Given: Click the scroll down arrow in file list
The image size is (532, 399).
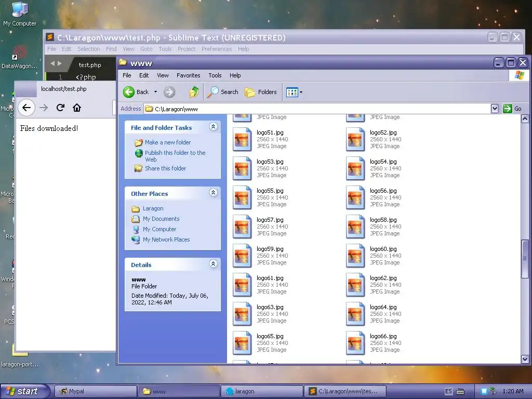Looking at the screenshot, I should (525, 359).
